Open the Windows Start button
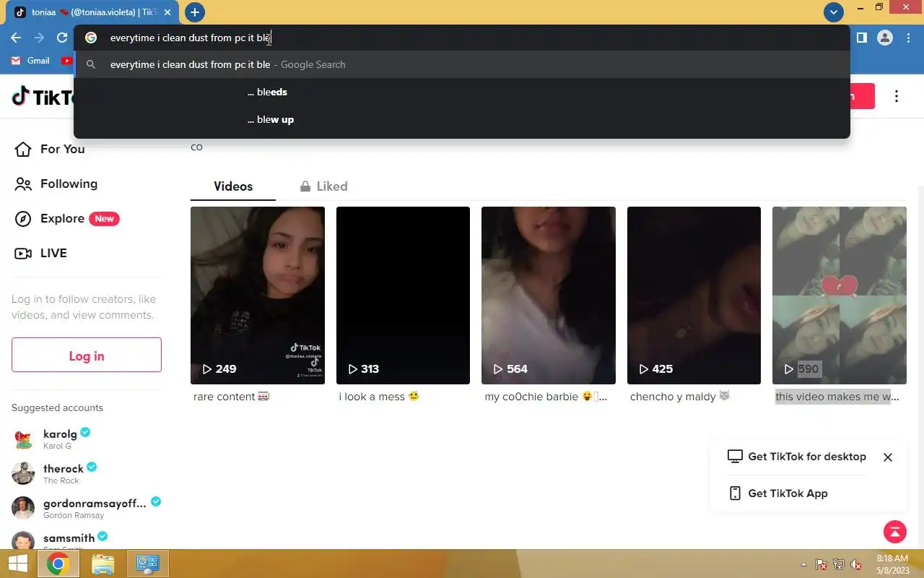The image size is (924, 578). 18,564
